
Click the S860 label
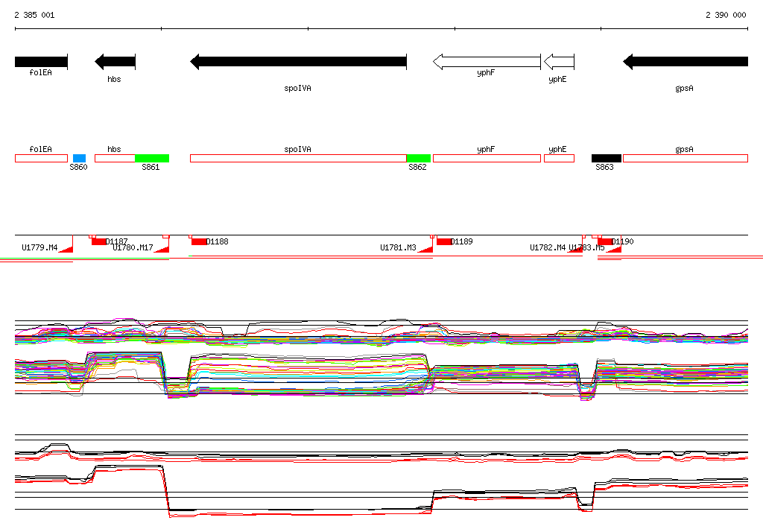[78, 167]
